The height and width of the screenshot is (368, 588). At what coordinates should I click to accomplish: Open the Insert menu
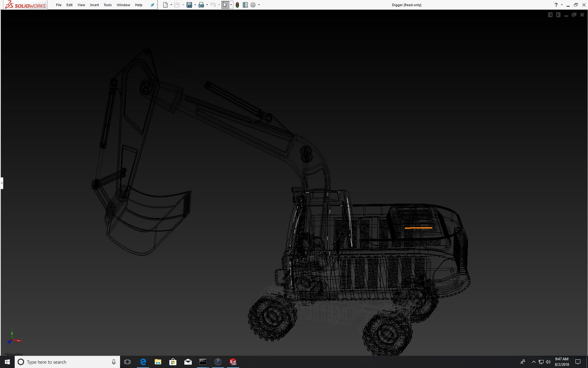(94, 5)
